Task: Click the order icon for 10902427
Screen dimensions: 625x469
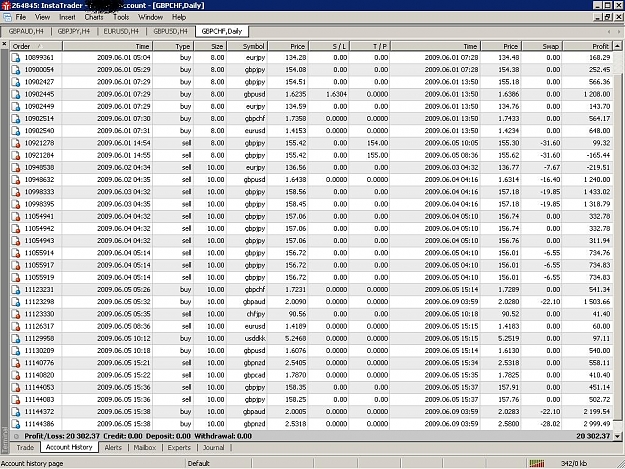Action: pos(16,82)
